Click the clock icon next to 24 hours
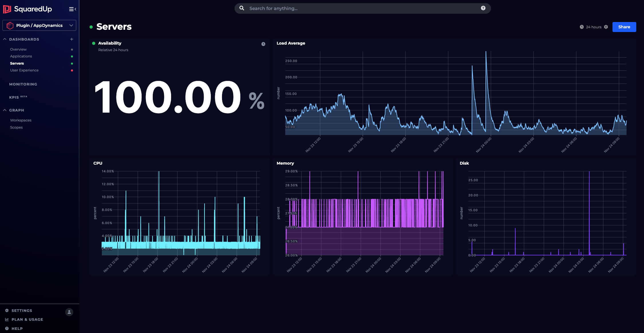The height and width of the screenshot is (333, 644). point(582,27)
